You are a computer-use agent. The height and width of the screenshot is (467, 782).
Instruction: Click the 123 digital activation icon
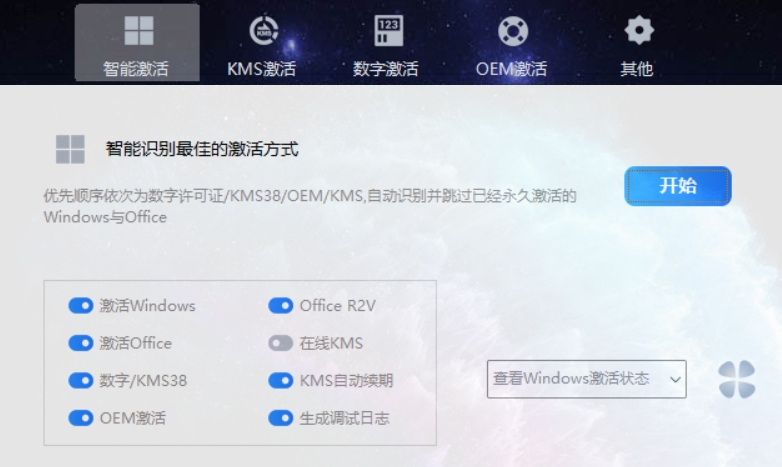point(389,30)
